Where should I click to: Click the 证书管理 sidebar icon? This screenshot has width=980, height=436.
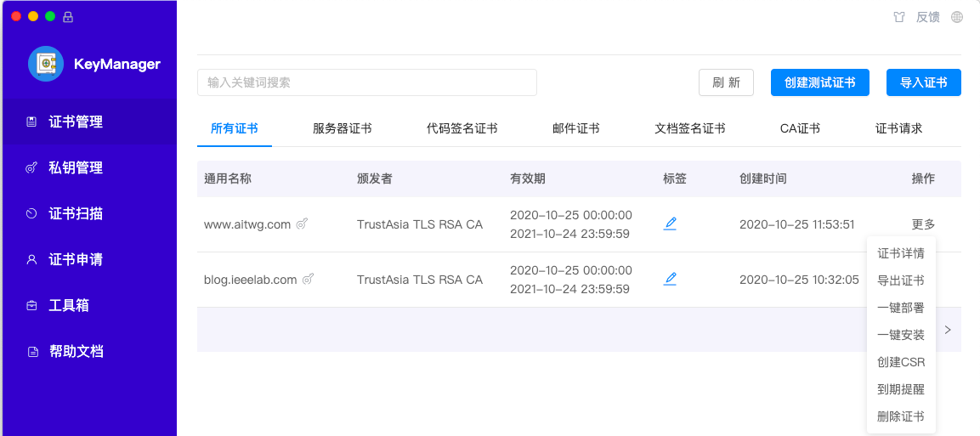point(31,122)
